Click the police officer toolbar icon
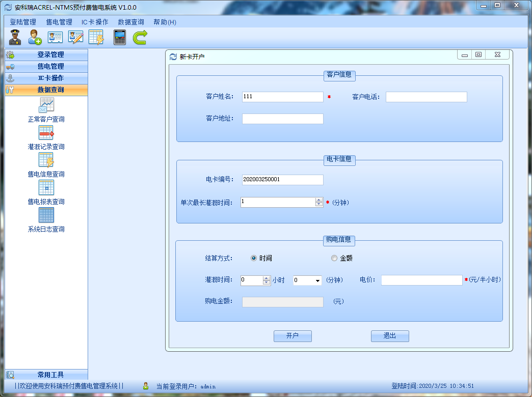532x397 pixels. click(x=15, y=37)
